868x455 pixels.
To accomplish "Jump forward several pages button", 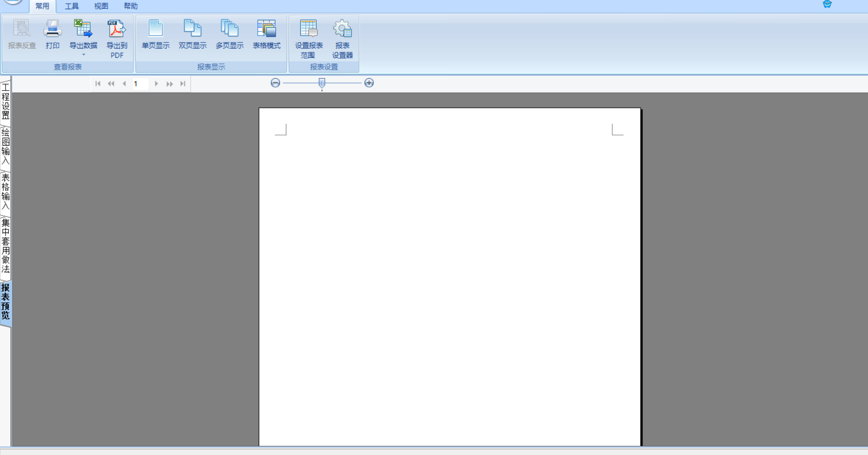I will click(170, 84).
